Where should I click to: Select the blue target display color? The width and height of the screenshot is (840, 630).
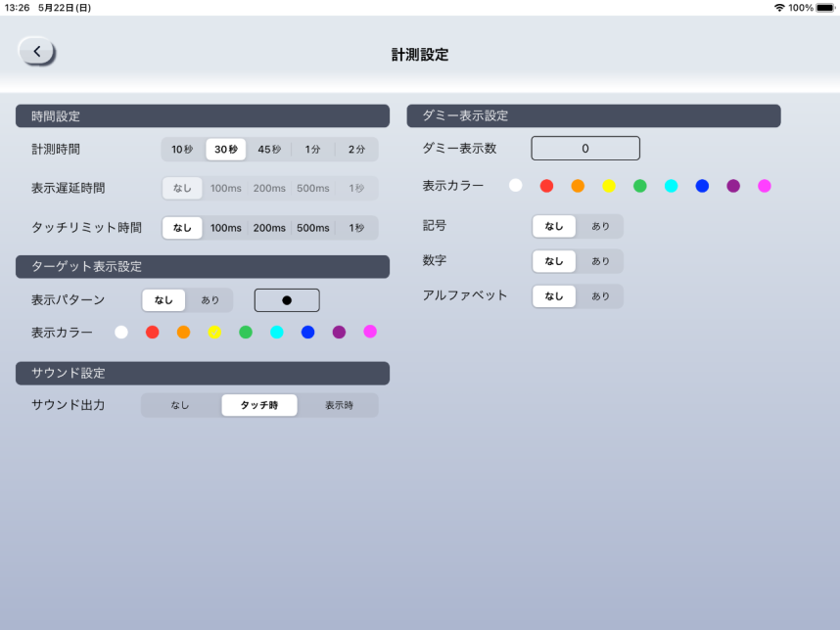[308, 332]
